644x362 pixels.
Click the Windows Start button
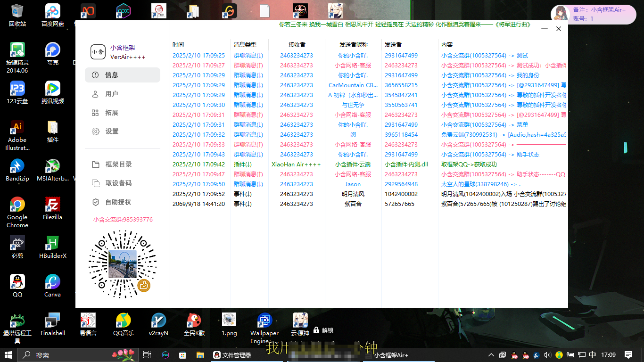tap(8, 355)
